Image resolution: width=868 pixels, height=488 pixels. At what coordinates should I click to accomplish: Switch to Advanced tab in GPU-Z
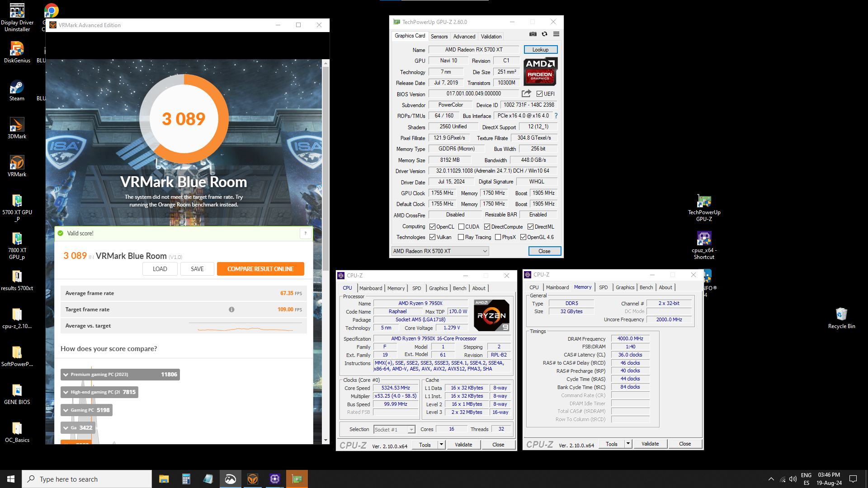point(464,37)
